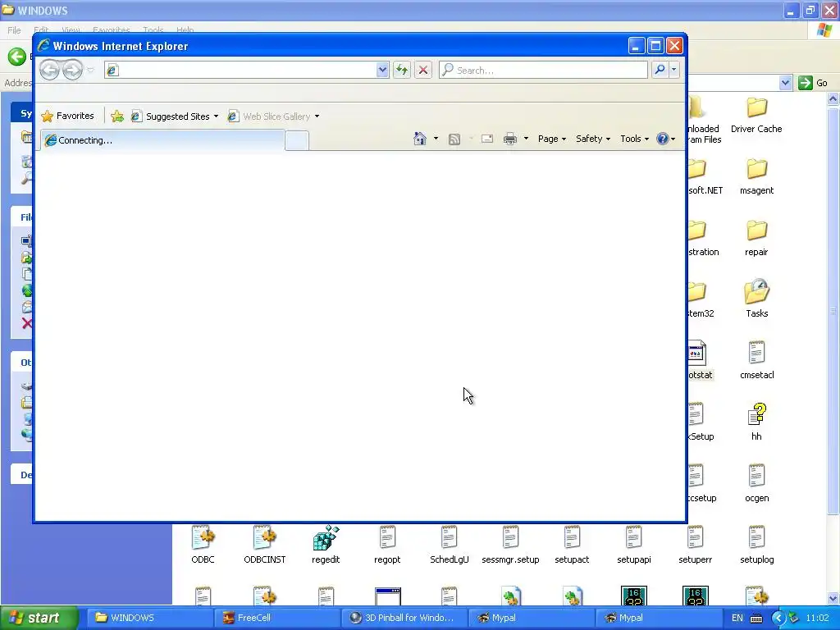Show hidden tray icons arrow
The image size is (840, 630).
pos(778,618)
